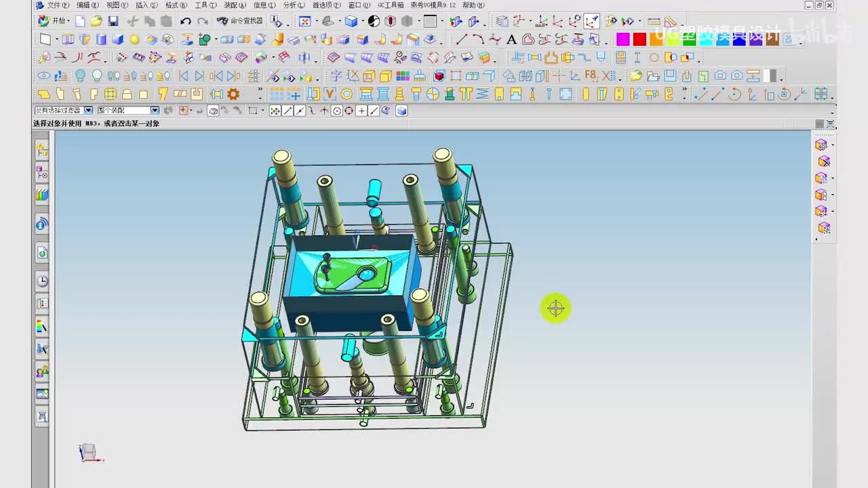Click the open folder icon
Screen dimensions: 868x488
point(96,22)
